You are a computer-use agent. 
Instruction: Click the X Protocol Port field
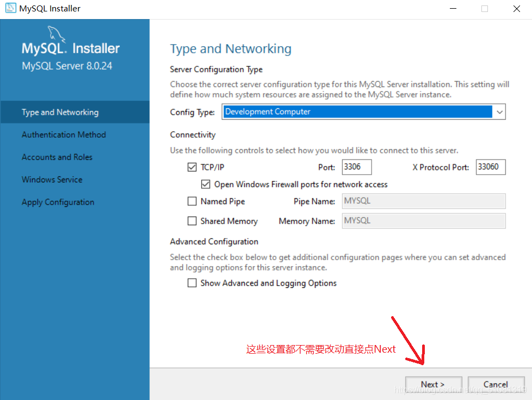pyautogui.click(x=491, y=167)
